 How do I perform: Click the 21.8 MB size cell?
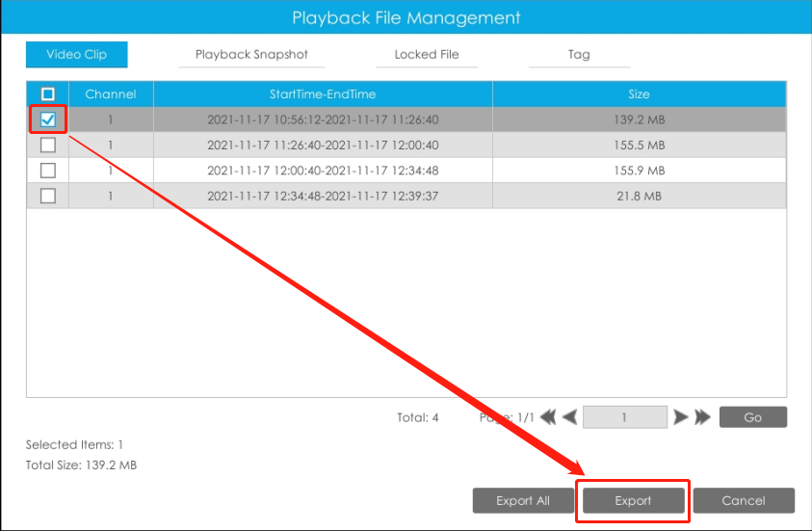click(639, 196)
